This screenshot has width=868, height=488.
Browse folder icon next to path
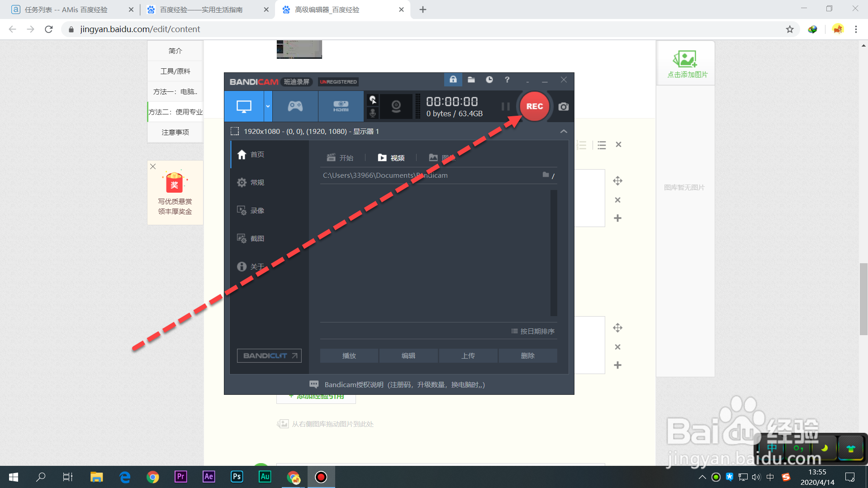coord(546,175)
